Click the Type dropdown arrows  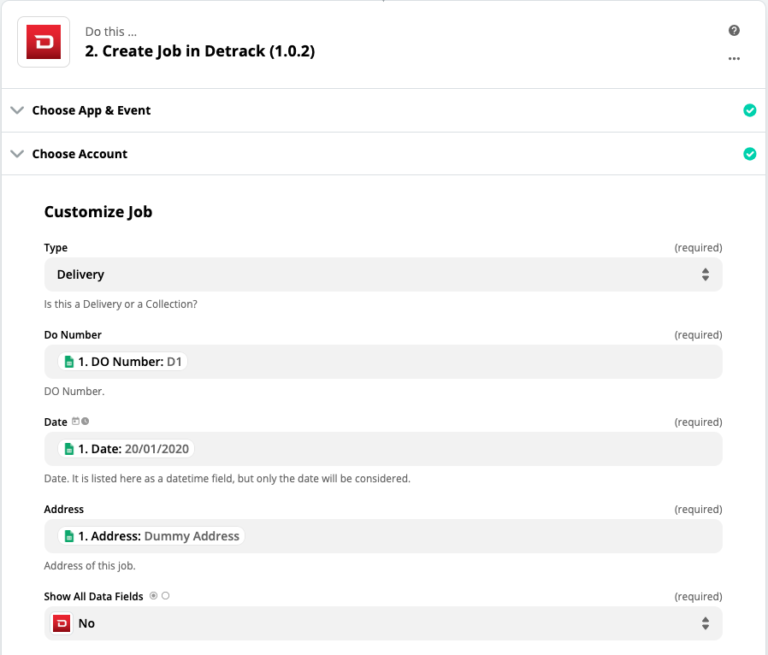tap(705, 274)
